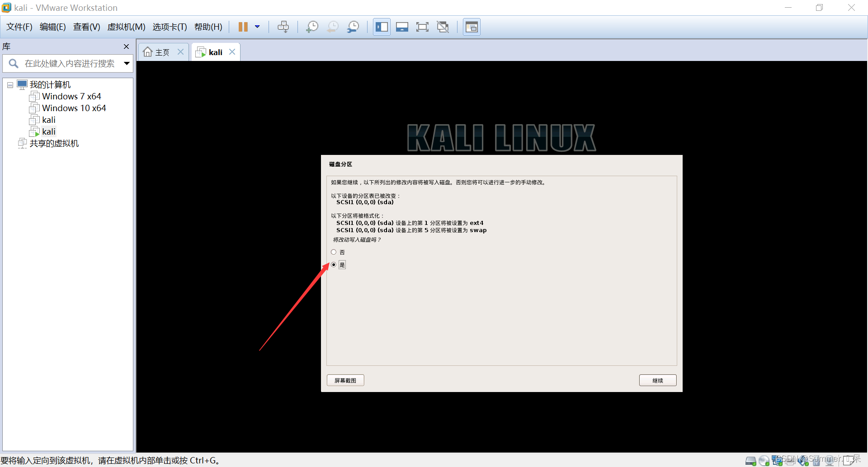
Task: Open the 选项卡(T) menu
Action: [x=170, y=27]
